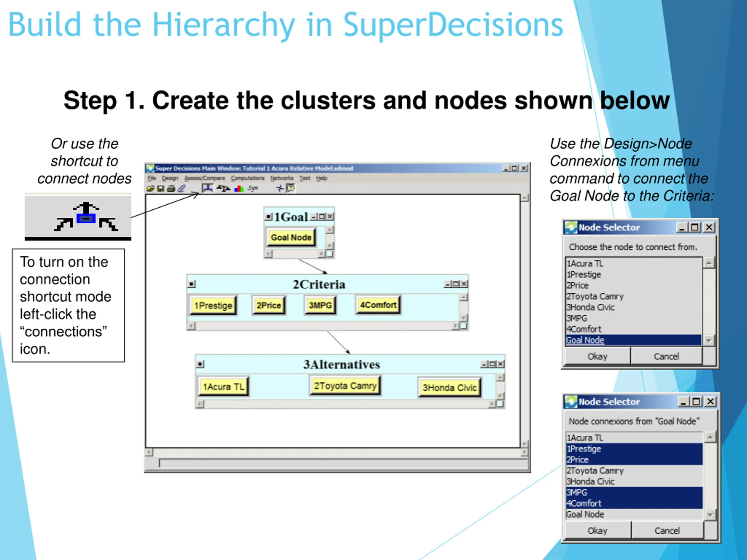Select the 3MPG node in 2Criteria

(320, 305)
